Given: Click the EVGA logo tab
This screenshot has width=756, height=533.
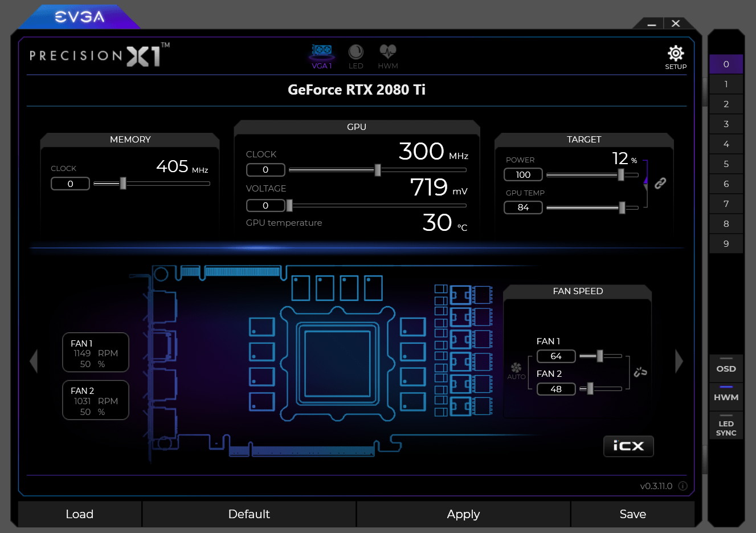Looking at the screenshot, I should pyautogui.click(x=79, y=17).
